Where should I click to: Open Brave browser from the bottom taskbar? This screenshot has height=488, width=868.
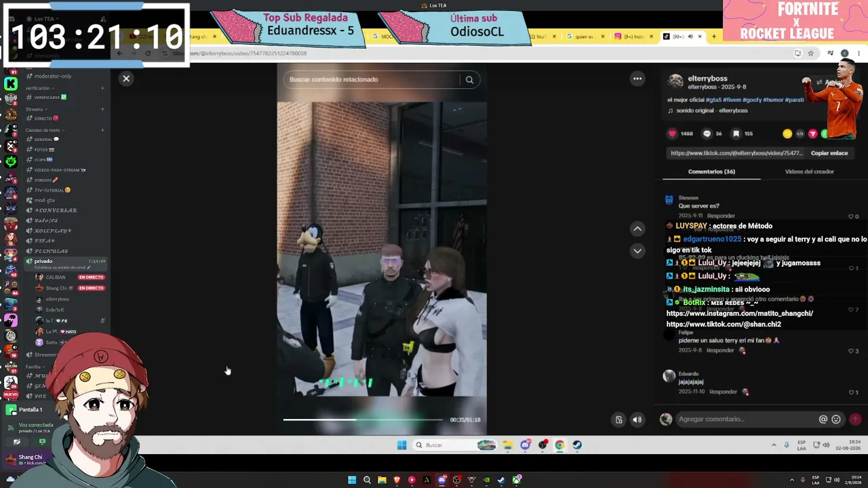tap(397, 480)
